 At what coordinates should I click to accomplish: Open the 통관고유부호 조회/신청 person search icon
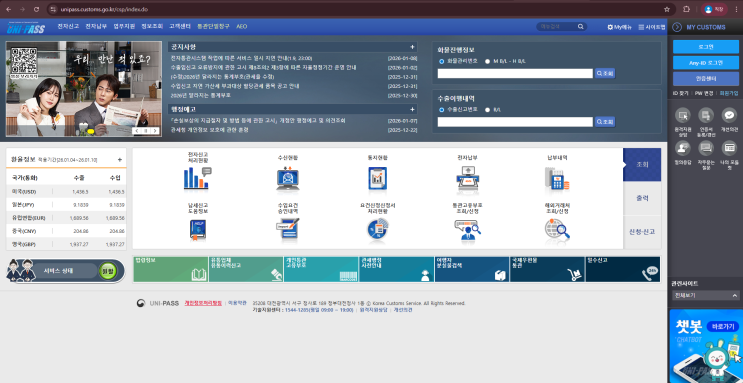(468, 231)
